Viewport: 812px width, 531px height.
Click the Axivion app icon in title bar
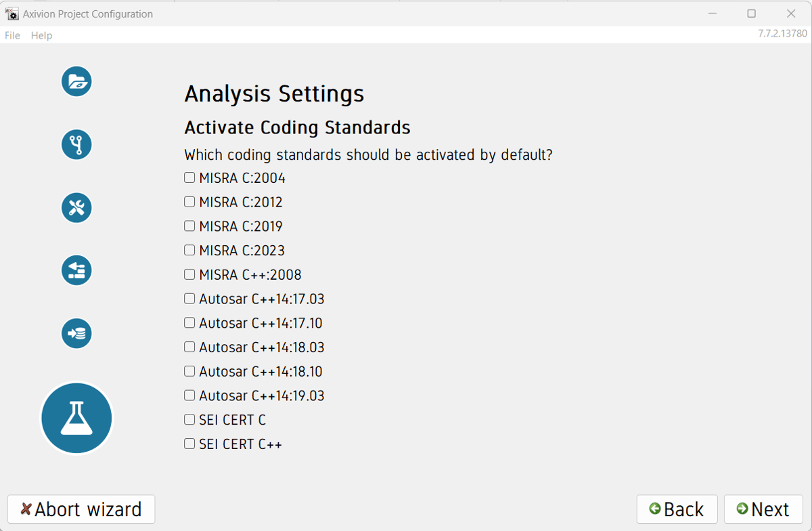(12, 14)
